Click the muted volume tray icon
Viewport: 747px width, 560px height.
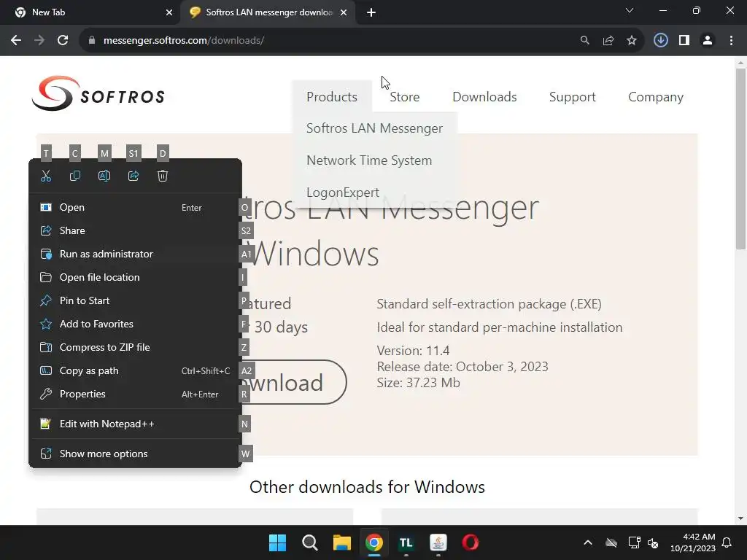653,542
